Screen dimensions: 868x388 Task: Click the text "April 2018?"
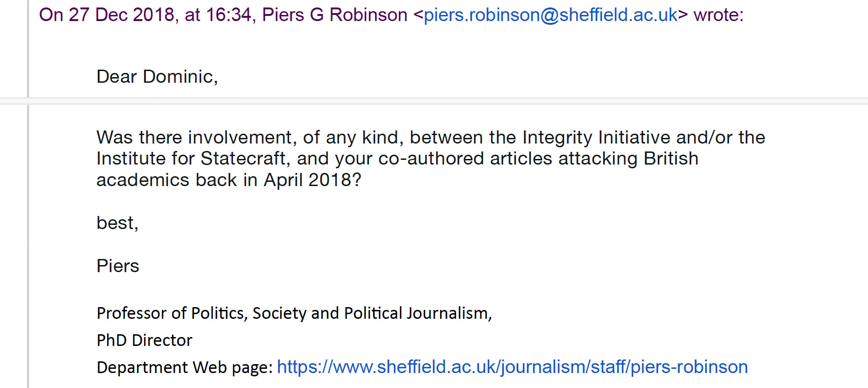(312, 180)
